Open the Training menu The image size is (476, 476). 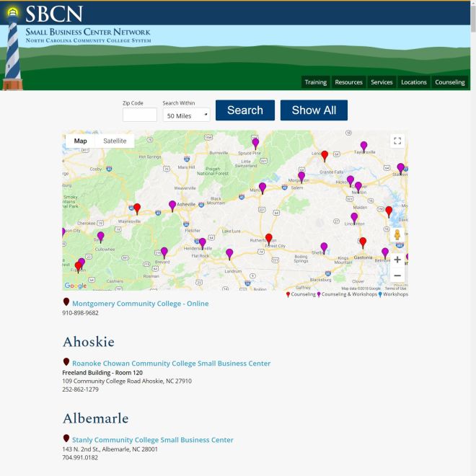click(x=315, y=82)
